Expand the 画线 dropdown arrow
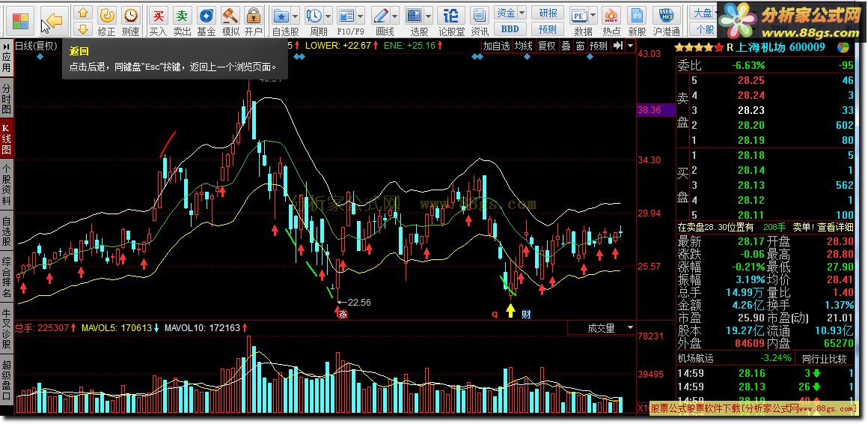 pos(394,15)
